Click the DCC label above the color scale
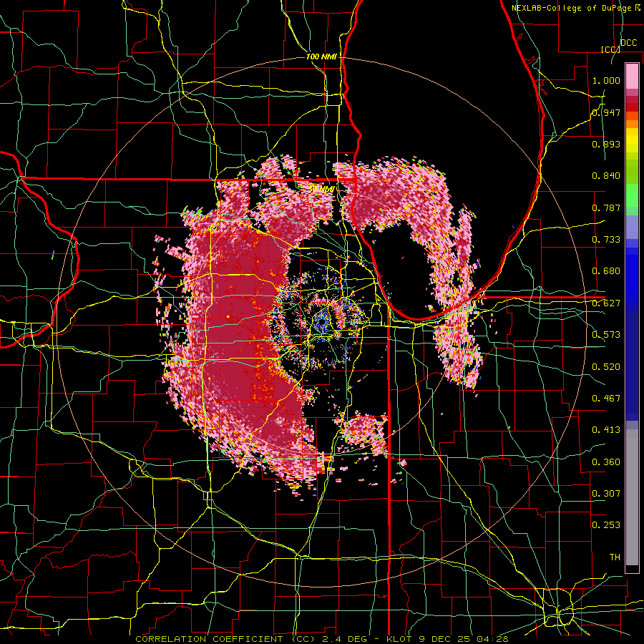The width and height of the screenshot is (644, 644). [628, 43]
